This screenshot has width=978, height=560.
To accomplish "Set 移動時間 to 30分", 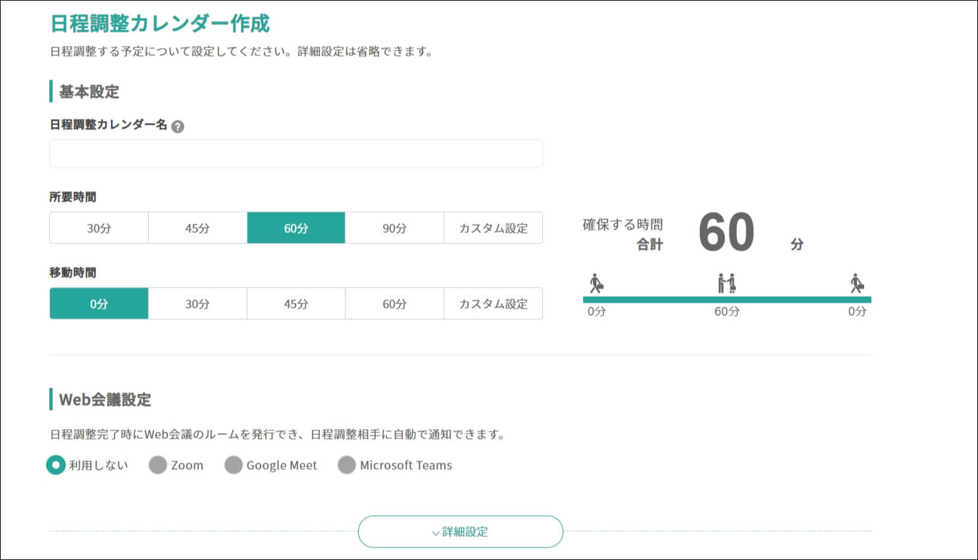I will tap(197, 303).
